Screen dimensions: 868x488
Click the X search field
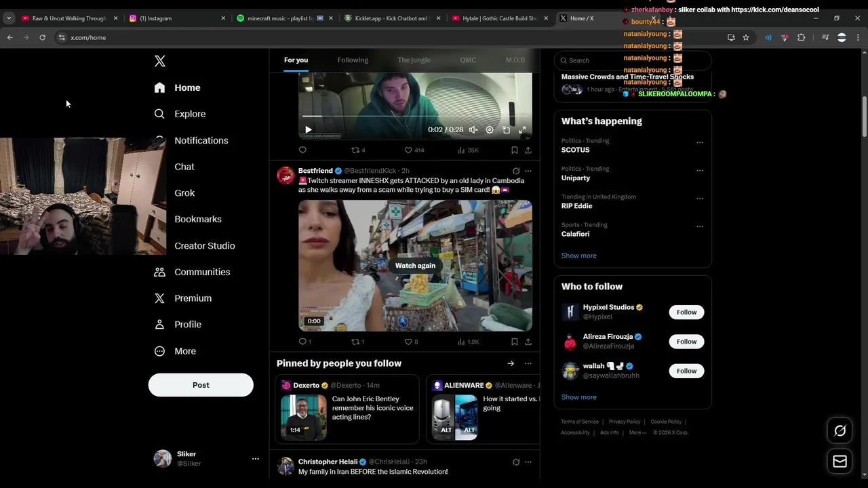(632, 60)
